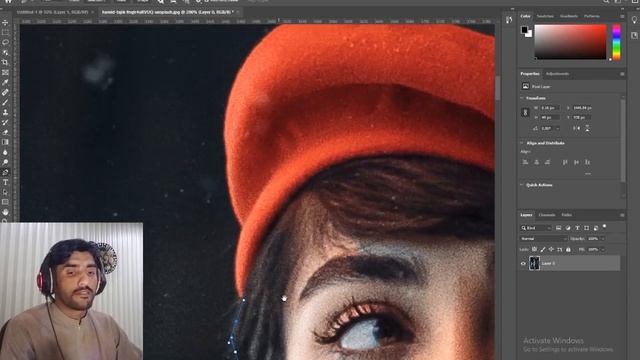Image resolution: width=640 pixels, height=360 pixels.
Task: Select the Eraser tool
Action: point(5,132)
